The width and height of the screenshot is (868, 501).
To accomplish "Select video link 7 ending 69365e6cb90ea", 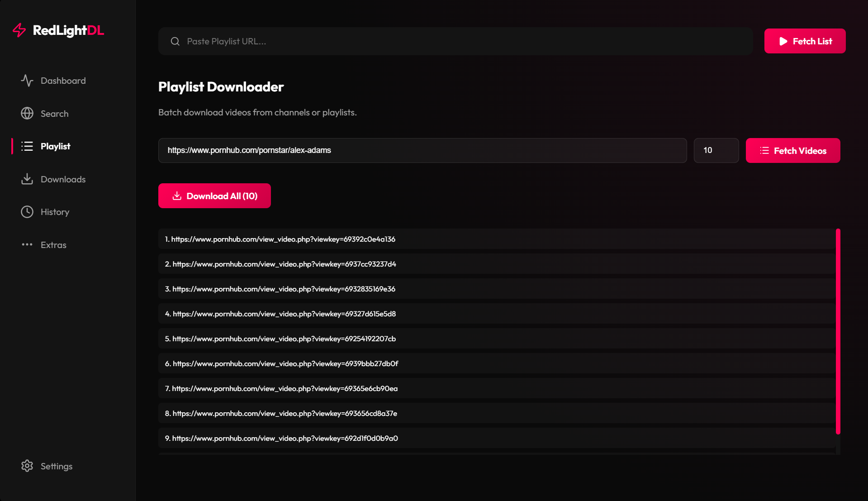I will 497,388.
